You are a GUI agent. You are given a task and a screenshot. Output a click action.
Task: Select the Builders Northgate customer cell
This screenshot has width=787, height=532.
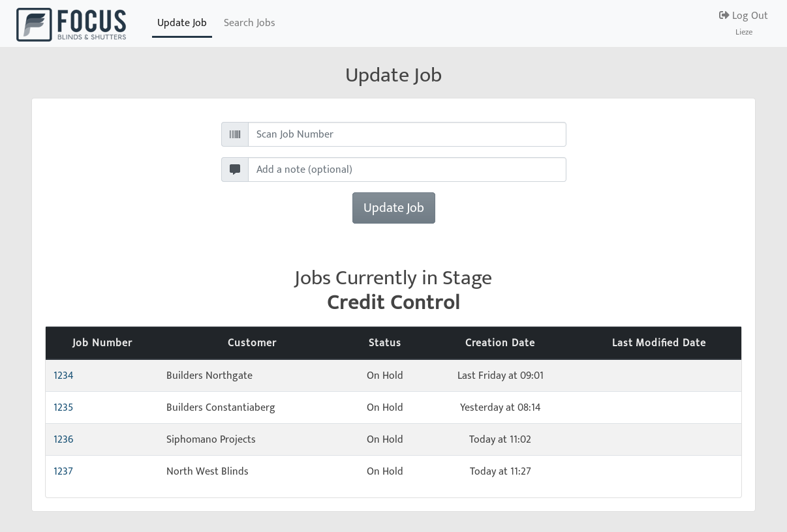click(209, 376)
